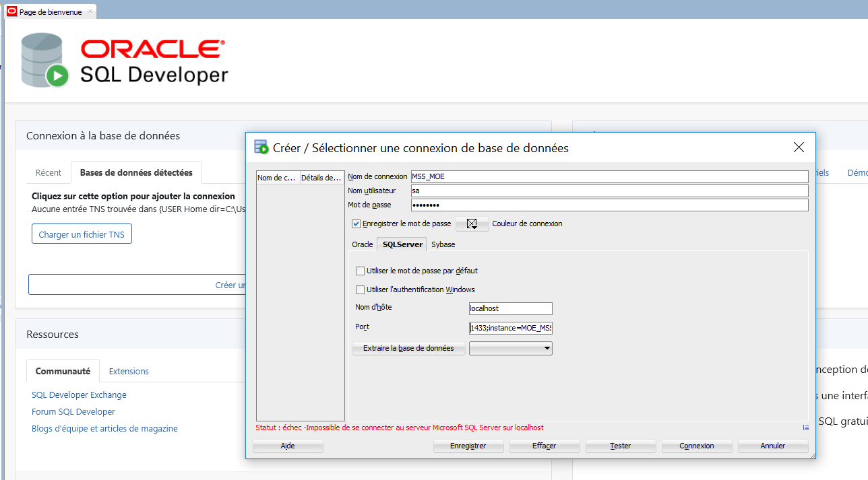Click the Détails de connexion column header
The height and width of the screenshot is (480, 868).
[x=322, y=178]
